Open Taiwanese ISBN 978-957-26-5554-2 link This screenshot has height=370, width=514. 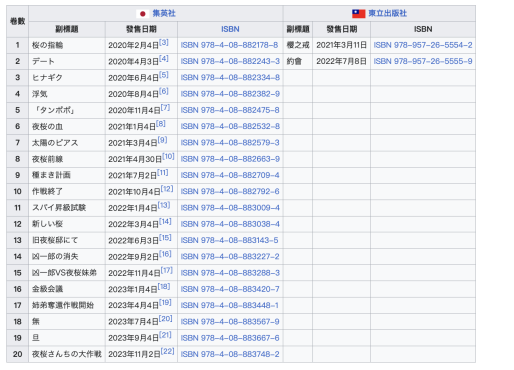click(x=423, y=45)
